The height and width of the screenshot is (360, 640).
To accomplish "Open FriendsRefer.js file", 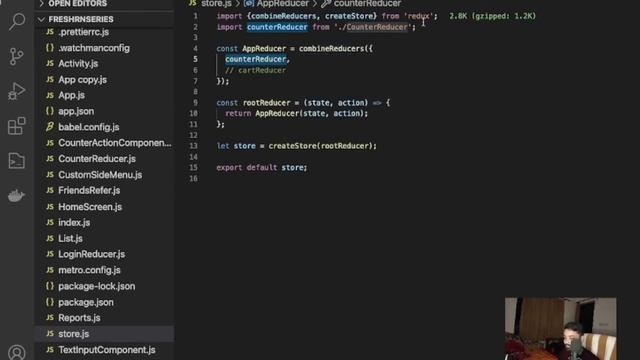I will 104,191.
